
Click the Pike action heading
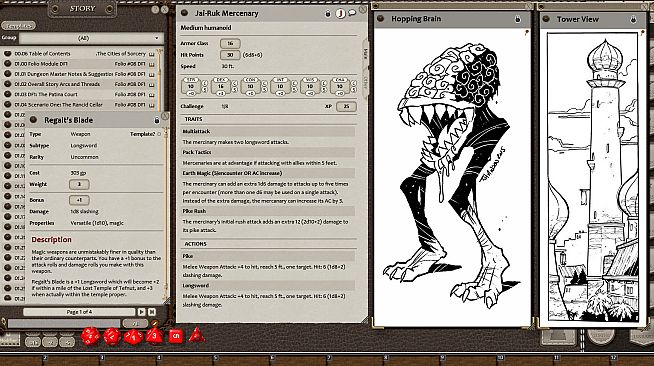click(x=269, y=256)
